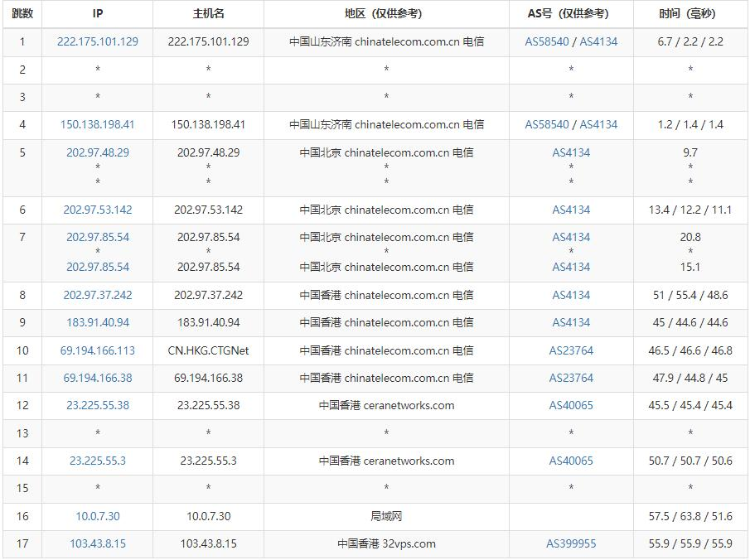The width and height of the screenshot is (750, 560).
Task: Click the IP address 69.194.166.113
Action: click(x=98, y=350)
